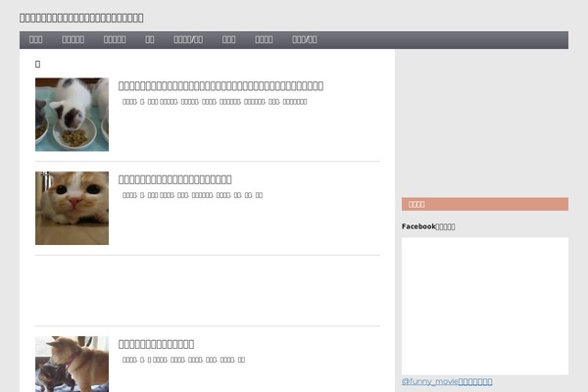Click the white Facebook widget box
This screenshot has height=392, width=588.
point(485,306)
